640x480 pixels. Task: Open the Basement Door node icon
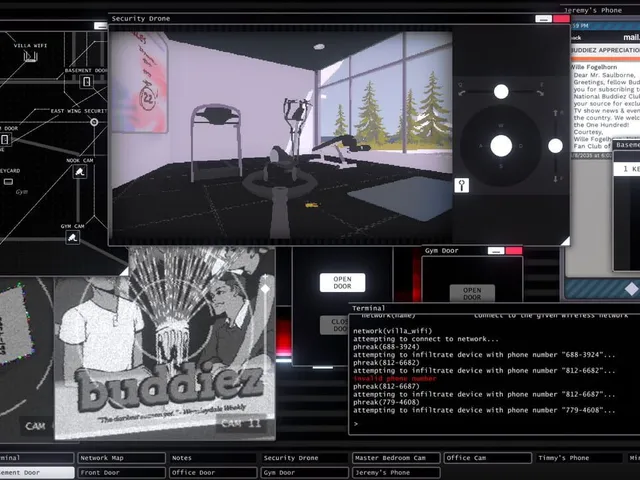pyautogui.click(x=87, y=82)
